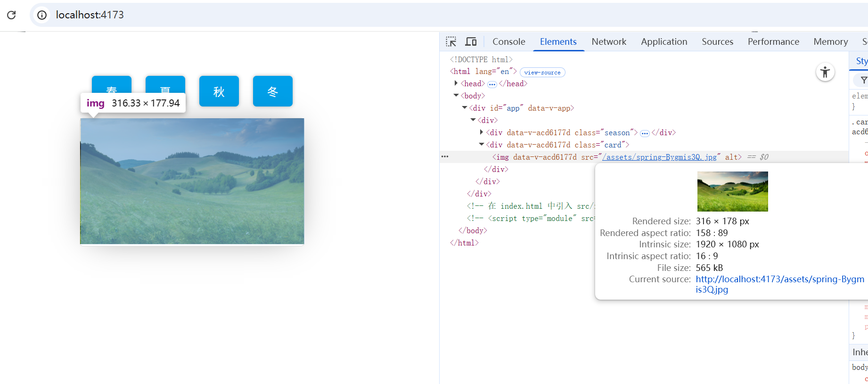This screenshot has height=384, width=868.
Task: Activate the inspect element picker icon
Action: pyautogui.click(x=451, y=41)
